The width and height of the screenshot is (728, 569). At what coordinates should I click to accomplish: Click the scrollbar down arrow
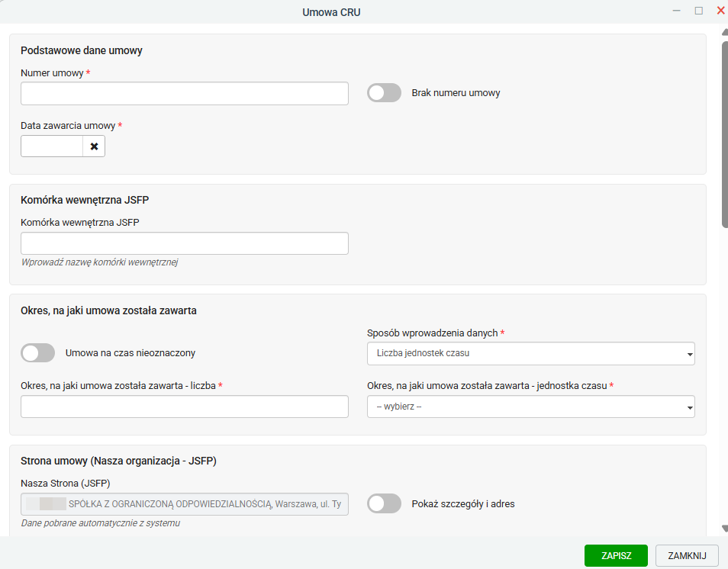[x=725, y=529]
